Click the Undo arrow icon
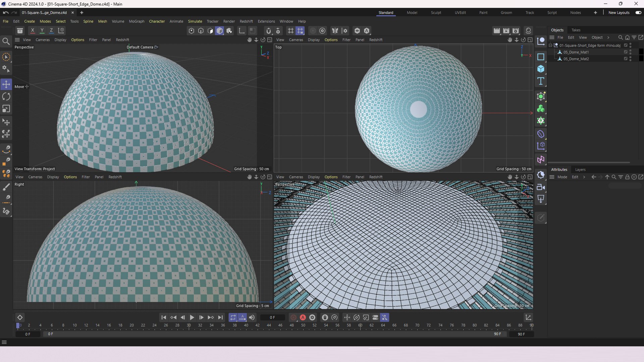 point(5,13)
